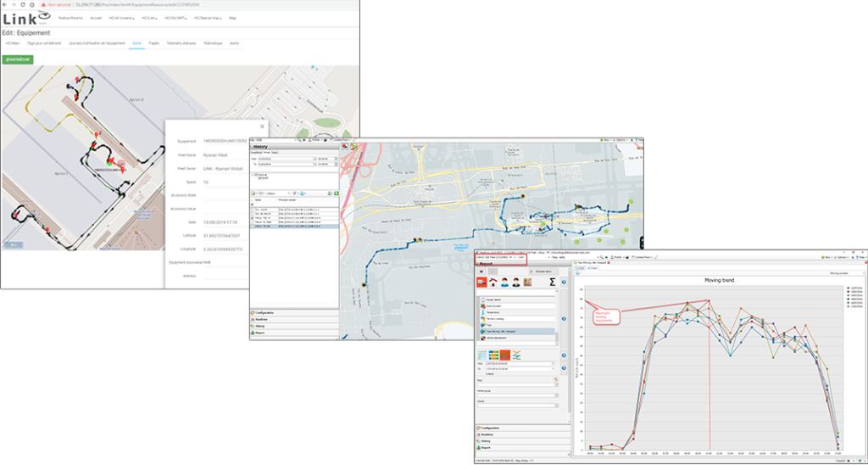This screenshot has width=868, height=465.
Task: Click the browser reload icon in Link window
Action: 22,4
